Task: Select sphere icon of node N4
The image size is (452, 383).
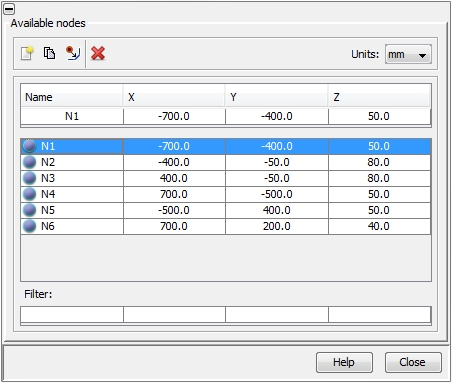Action: pyautogui.click(x=29, y=194)
